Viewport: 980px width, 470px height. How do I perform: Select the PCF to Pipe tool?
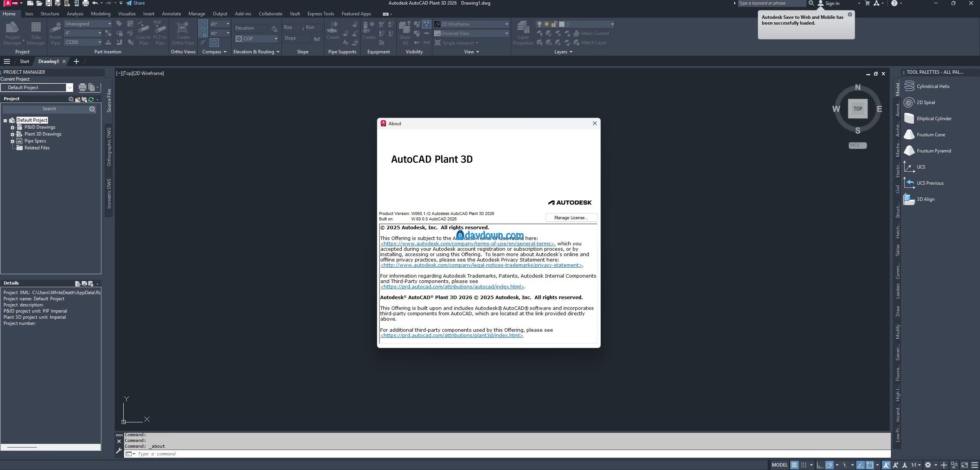pos(160,33)
